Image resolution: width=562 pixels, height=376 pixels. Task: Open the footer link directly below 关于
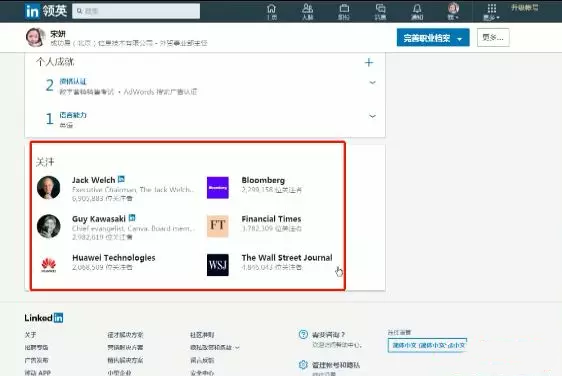tap(36, 347)
